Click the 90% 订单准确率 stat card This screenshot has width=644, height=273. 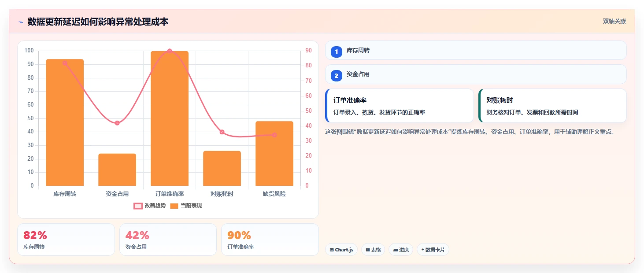point(270,240)
